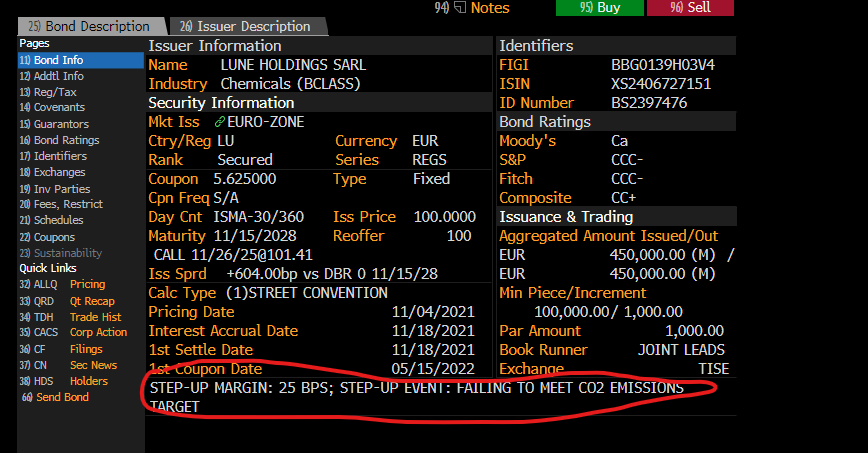Viewport: 868px width, 453px height.
Task: Click the Exchange value TISE
Action: point(714,369)
